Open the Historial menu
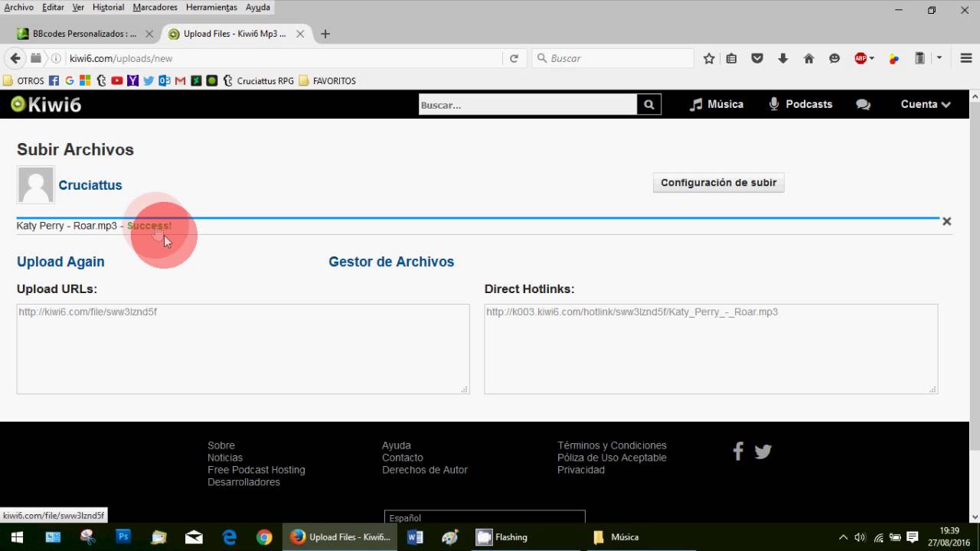Image resolution: width=980 pixels, height=551 pixels. point(108,7)
